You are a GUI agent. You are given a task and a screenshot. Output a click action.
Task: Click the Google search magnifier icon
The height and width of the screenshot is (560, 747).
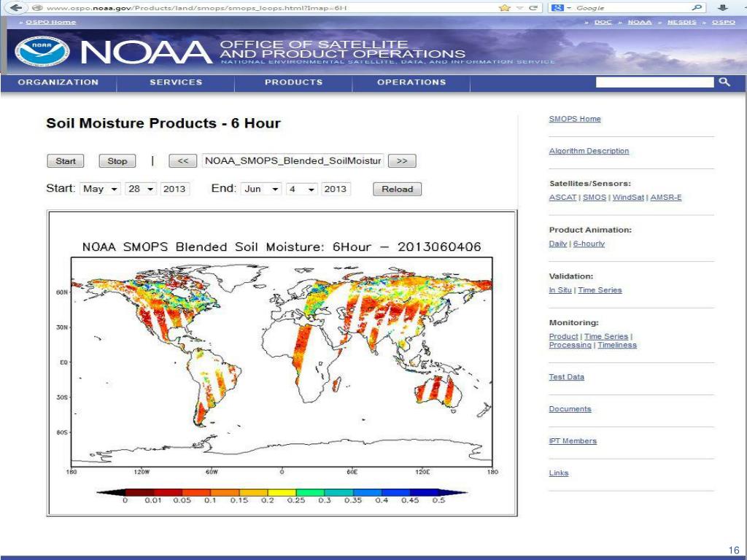pyautogui.click(x=696, y=7)
